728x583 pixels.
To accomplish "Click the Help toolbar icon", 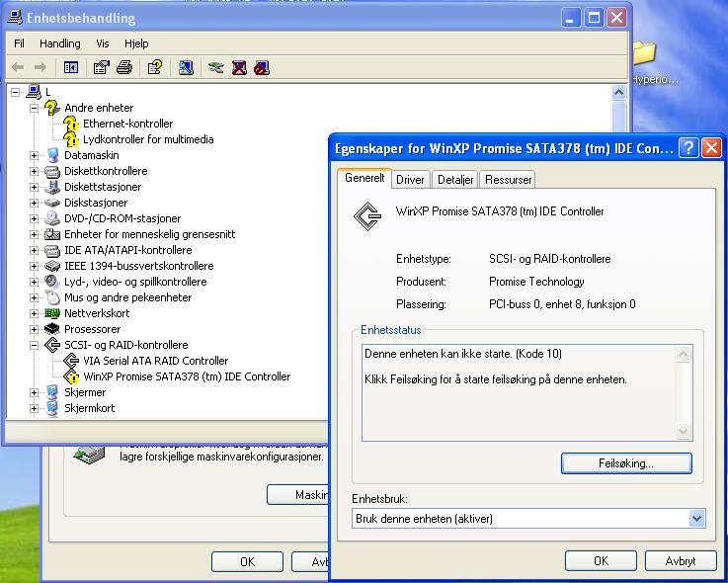I will pos(155,68).
